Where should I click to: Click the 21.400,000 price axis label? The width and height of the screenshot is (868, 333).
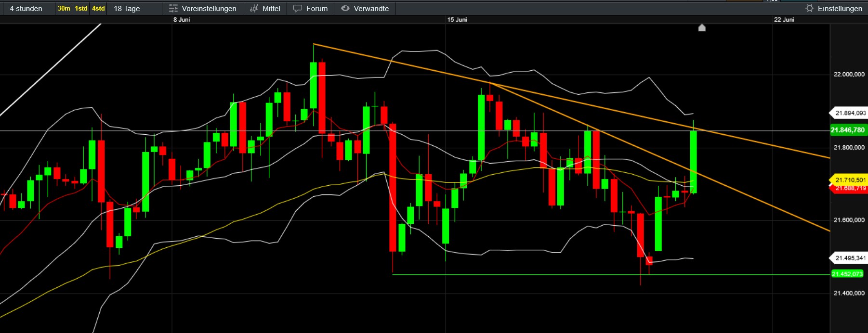click(x=849, y=294)
